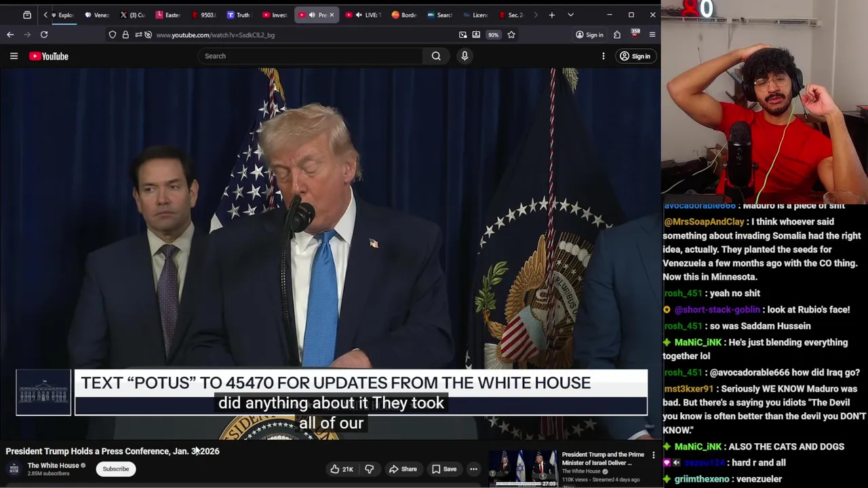Unmute the LIVE tab audio icon

[x=359, y=15]
